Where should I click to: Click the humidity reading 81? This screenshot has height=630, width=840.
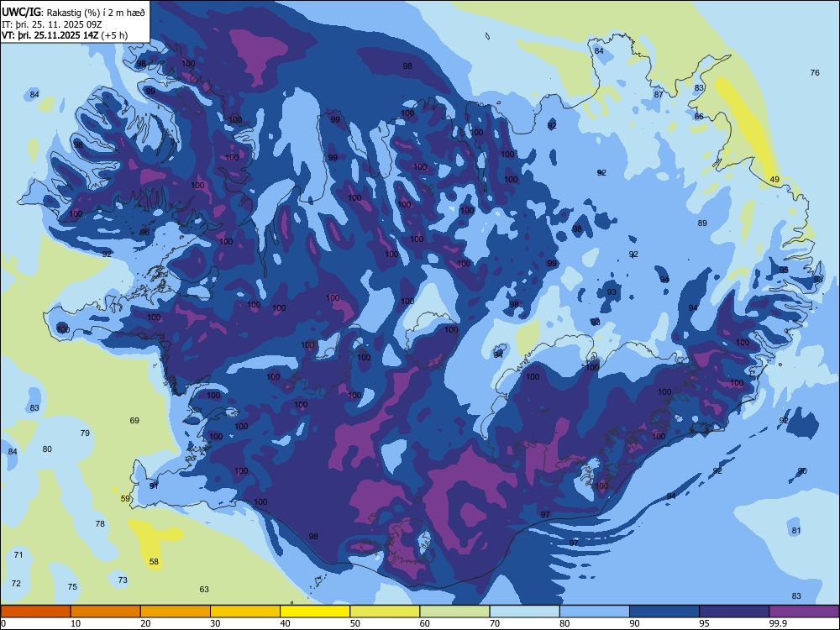[796, 530]
